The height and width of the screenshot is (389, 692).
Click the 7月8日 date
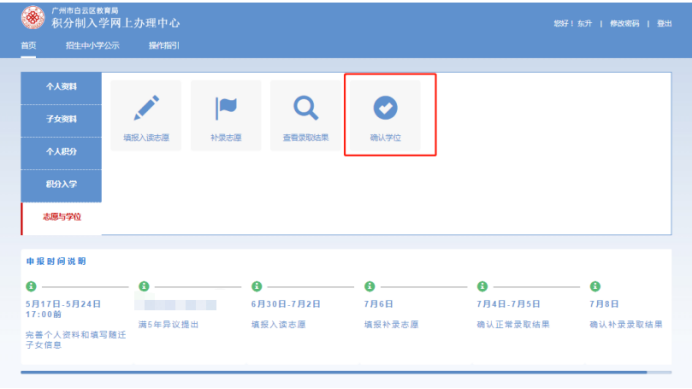604,304
